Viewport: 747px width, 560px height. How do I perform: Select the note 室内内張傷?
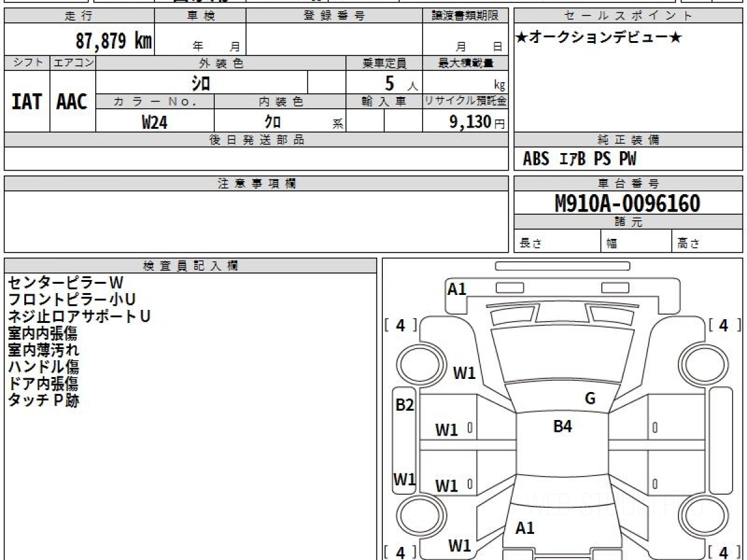pos(43,334)
